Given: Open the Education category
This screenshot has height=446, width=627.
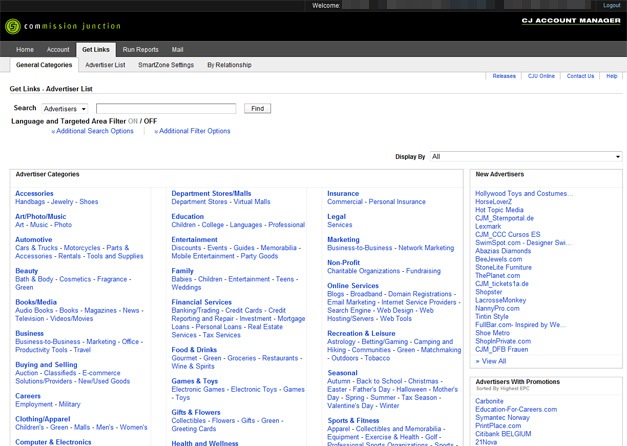Looking at the screenshot, I should 188,216.
